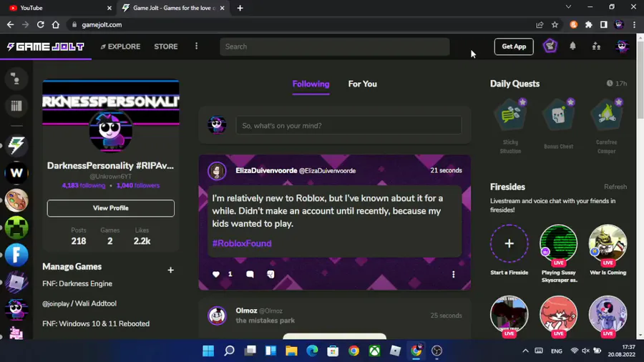
Task: Open the Explore page
Action: pyautogui.click(x=120, y=47)
